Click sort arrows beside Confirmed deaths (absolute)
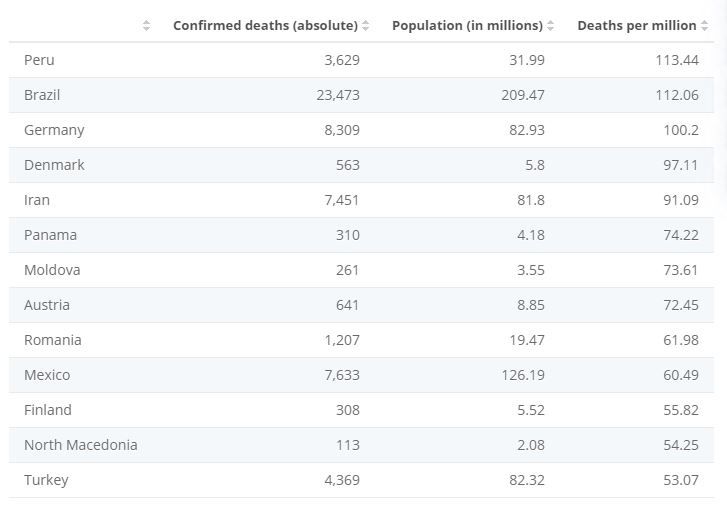727x515 pixels. (366, 26)
